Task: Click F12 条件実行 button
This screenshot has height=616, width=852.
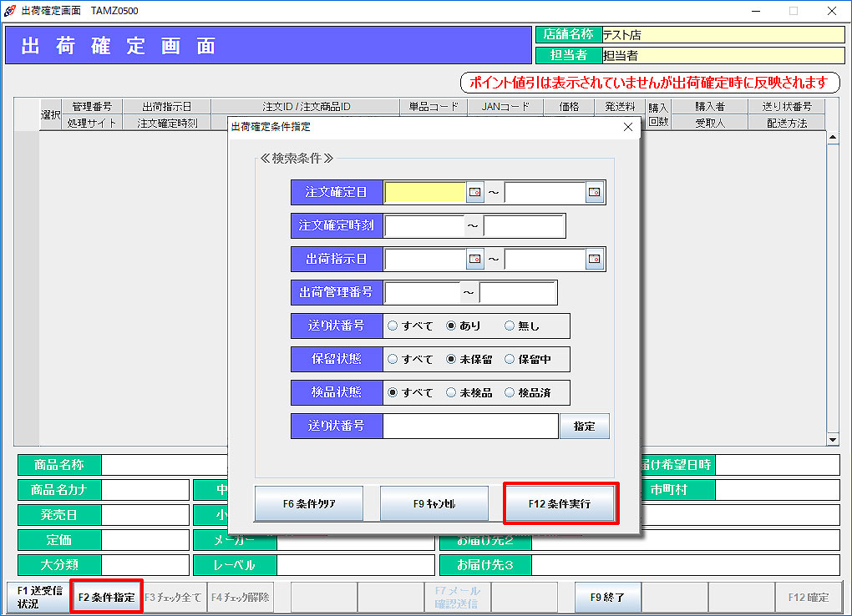Action: [560, 504]
